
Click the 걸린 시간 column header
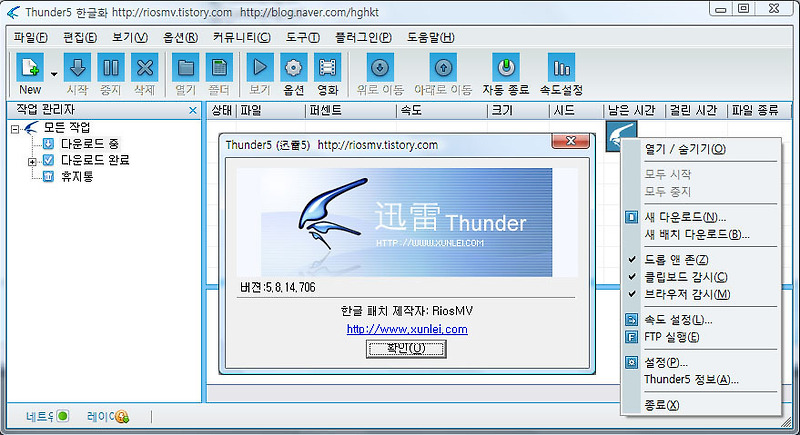point(696,110)
